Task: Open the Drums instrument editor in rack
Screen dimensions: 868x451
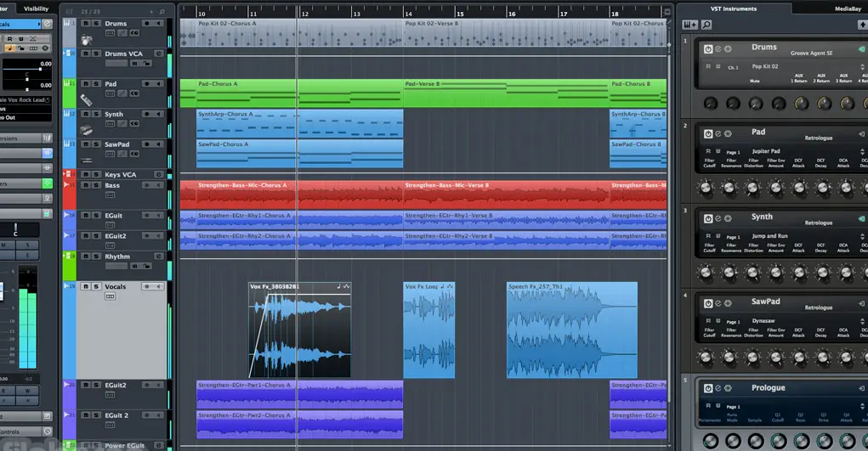Action: pos(718,49)
